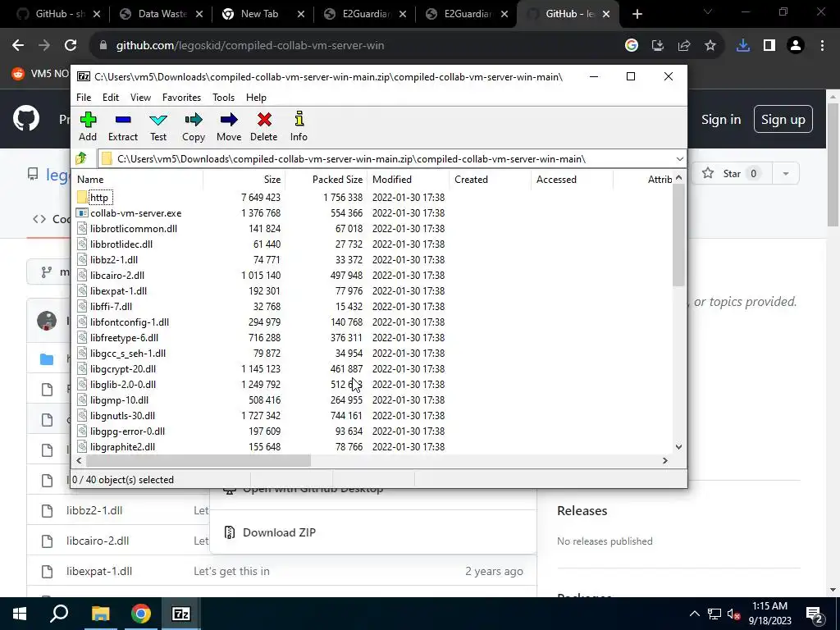Click the Copy toolbar icon

[x=194, y=126]
